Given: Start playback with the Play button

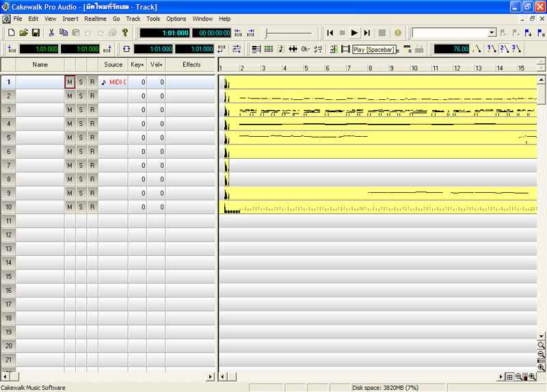Looking at the screenshot, I should tap(354, 33).
